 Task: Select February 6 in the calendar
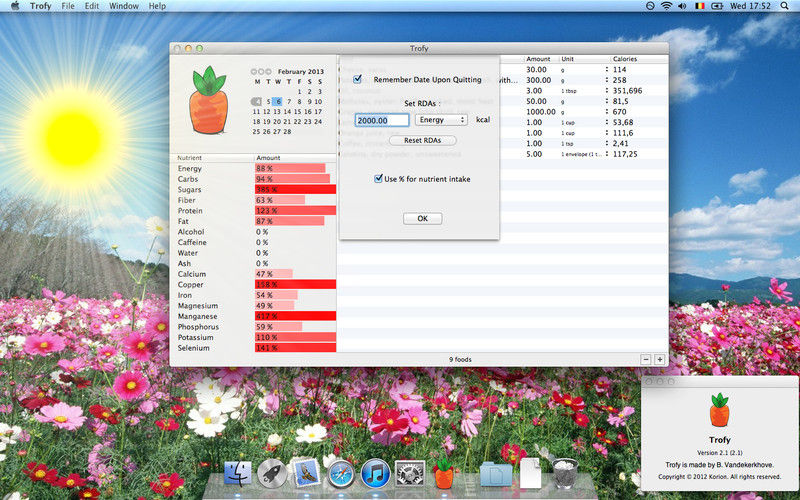277,102
